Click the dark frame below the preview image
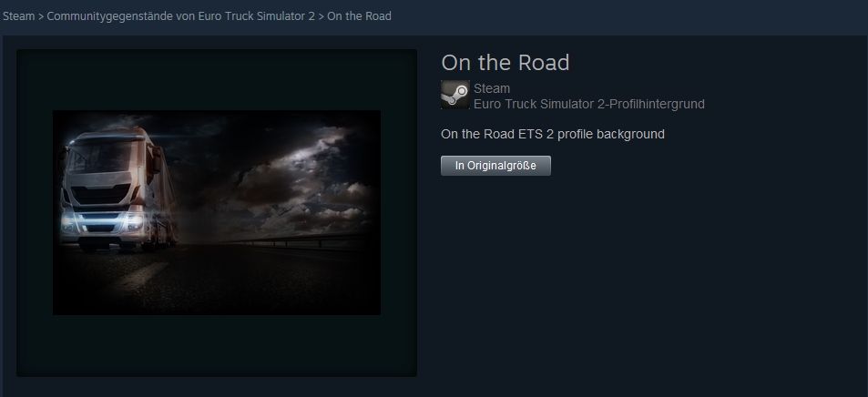This screenshot has width=868, height=397. point(217,345)
